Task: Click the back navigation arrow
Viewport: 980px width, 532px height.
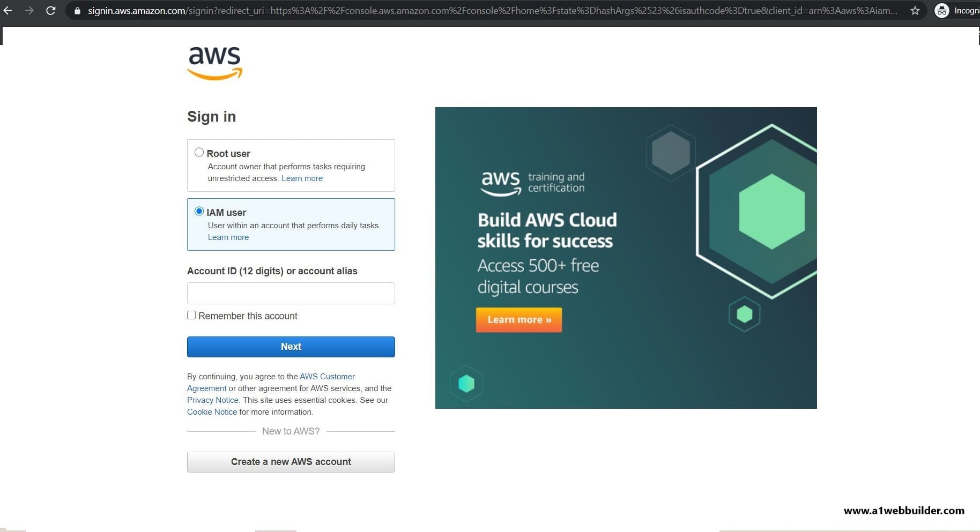Action: 8,11
